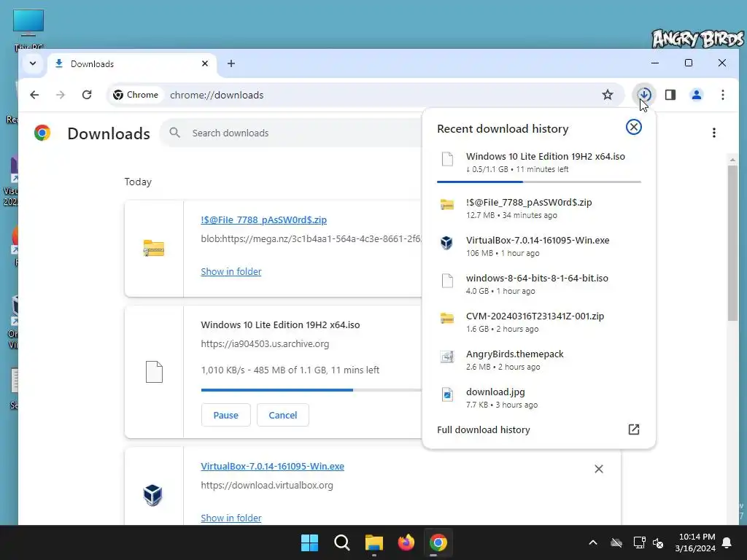Click the VirtualBox cube icon in popup
Viewport: 747px width, 560px height.
click(x=447, y=242)
